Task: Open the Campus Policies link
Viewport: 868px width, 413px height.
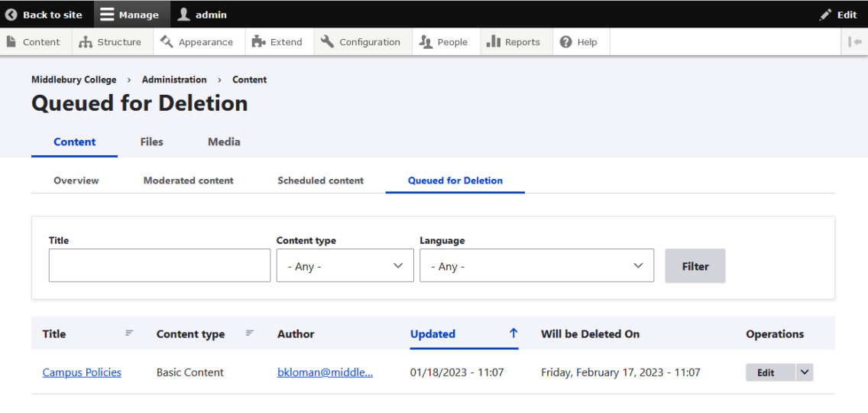Action: click(82, 372)
